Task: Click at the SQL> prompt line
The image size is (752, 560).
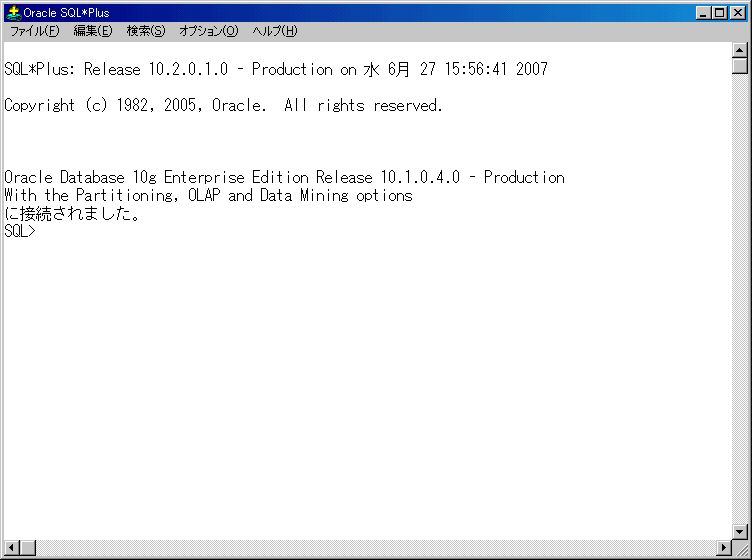Action: [20, 231]
